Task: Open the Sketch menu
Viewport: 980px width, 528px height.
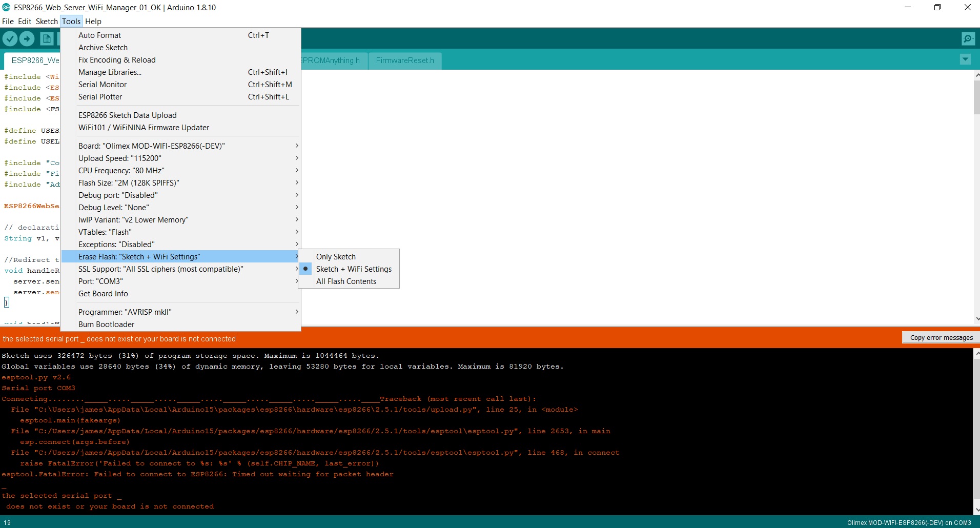Action: [x=47, y=22]
